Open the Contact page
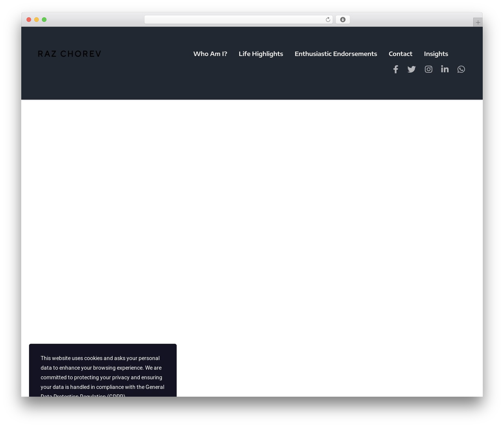504x427 pixels. point(400,54)
